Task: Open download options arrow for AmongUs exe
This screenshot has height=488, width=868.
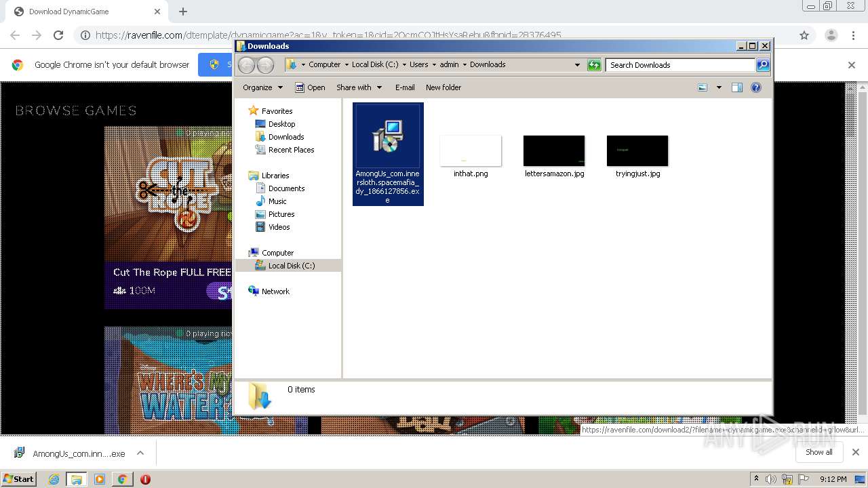Action: point(140,453)
